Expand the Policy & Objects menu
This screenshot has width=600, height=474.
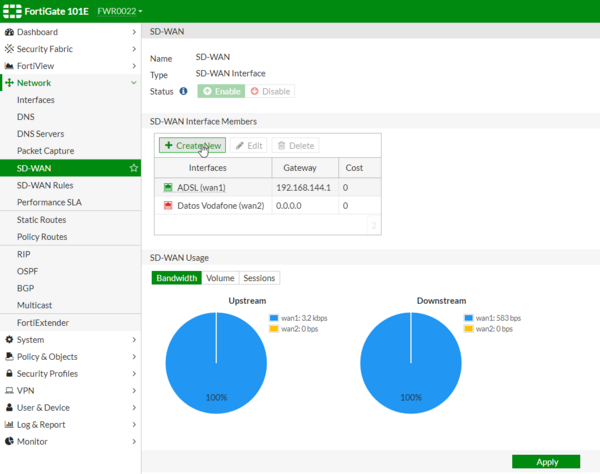coord(70,356)
